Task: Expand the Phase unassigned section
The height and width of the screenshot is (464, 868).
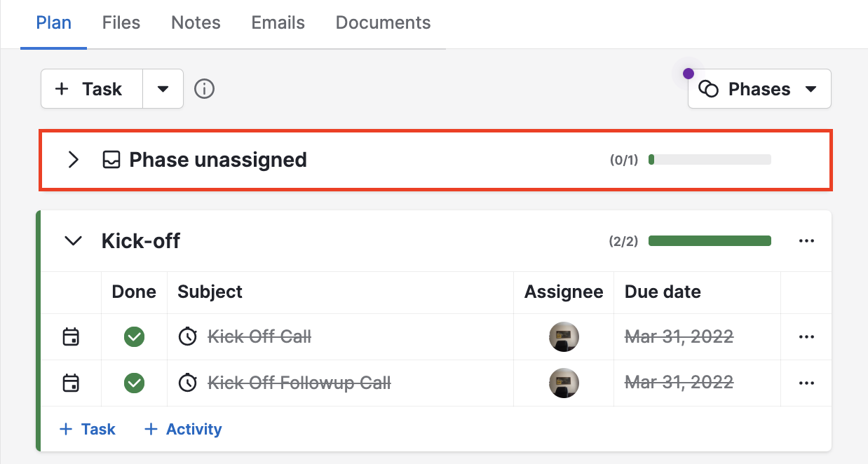Action: pos(73,160)
